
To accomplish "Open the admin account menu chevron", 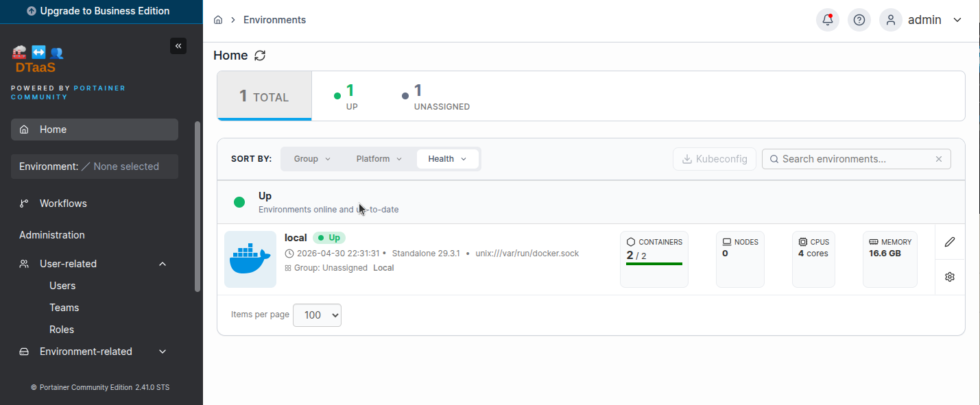I will [x=957, y=20].
